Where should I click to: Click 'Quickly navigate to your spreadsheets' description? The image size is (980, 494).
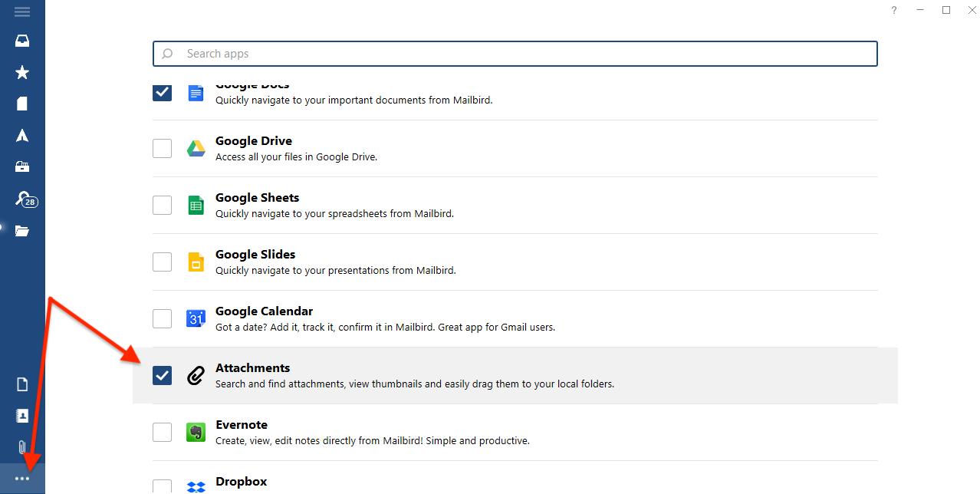pyautogui.click(x=334, y=214)
